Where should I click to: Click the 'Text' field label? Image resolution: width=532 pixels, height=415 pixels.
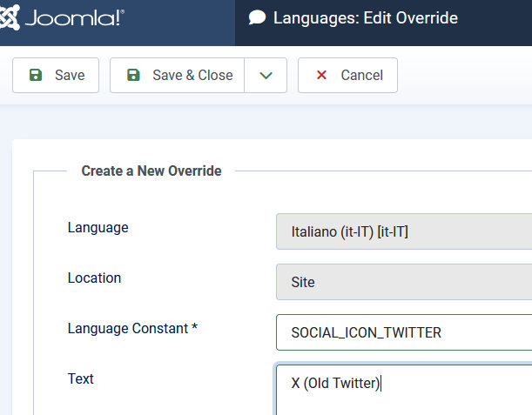point(80,379)
